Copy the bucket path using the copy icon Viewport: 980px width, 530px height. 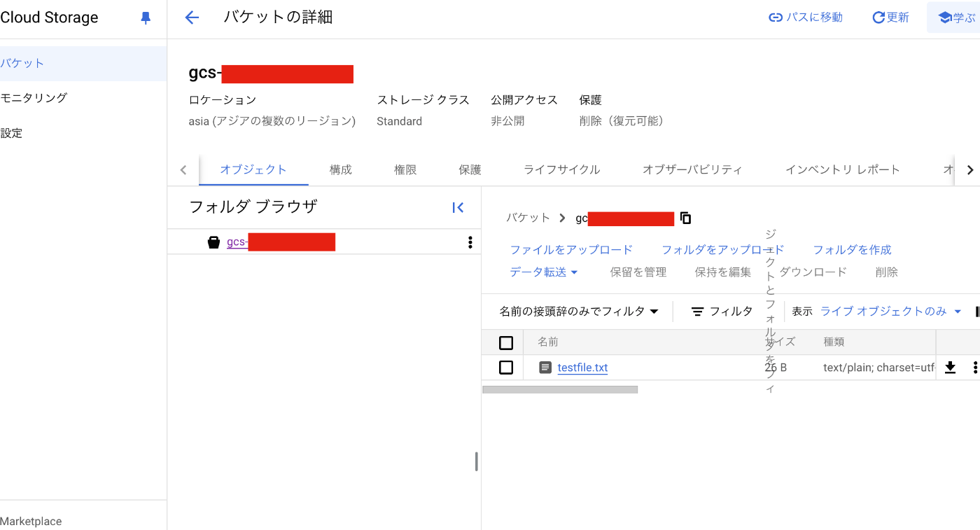pyautogui.click(x=685, y=218)
